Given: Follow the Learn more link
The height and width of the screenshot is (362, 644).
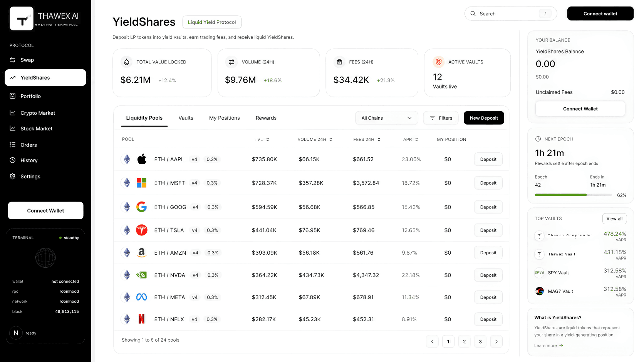Looking at the screenshot, I should click(x=548, y=345).
